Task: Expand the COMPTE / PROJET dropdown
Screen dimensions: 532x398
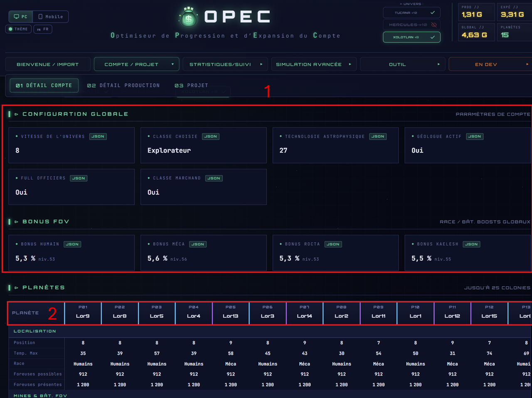Action: (x=136, y=64)
